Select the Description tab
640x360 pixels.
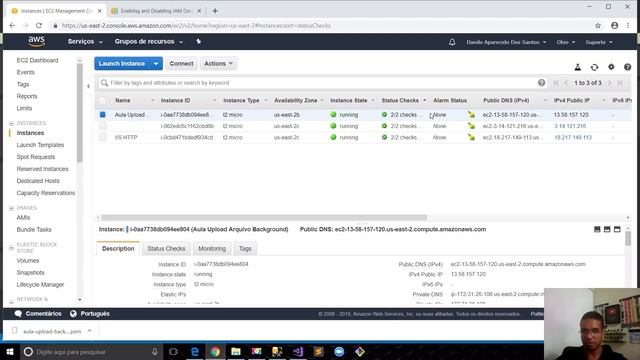[118, 249]
